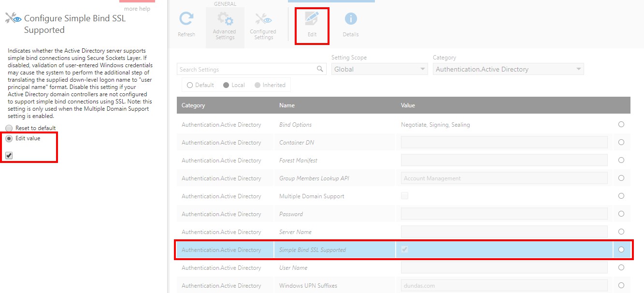Open Advanced Settings
Image resolution: width=644 pixels, height=293 pixels.
click(x=225, y=22)
